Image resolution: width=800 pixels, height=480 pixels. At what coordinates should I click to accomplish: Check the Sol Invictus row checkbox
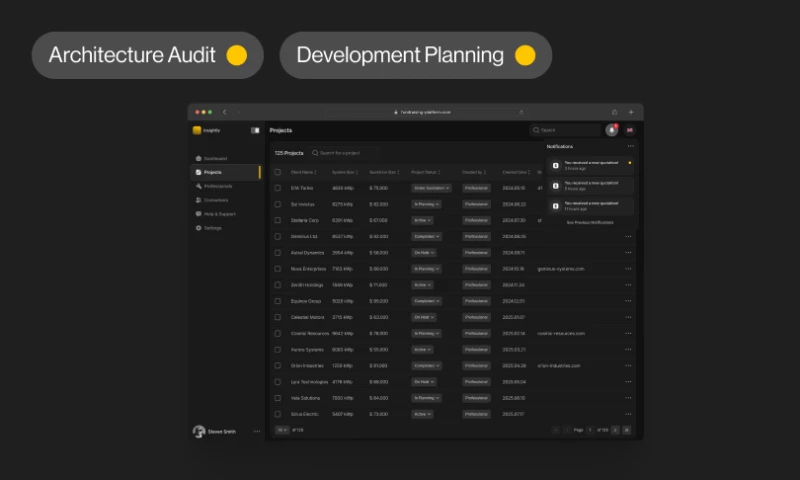(278, 205)
